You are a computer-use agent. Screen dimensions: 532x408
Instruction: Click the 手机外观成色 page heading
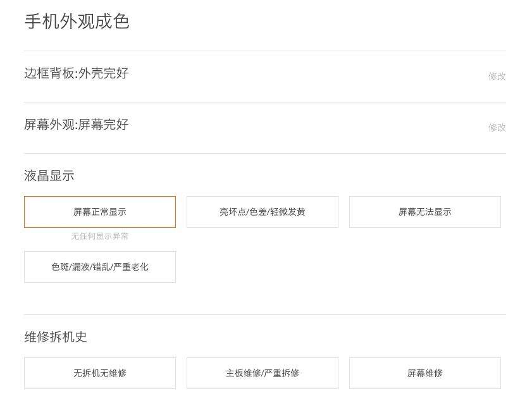tap(77, 22)
